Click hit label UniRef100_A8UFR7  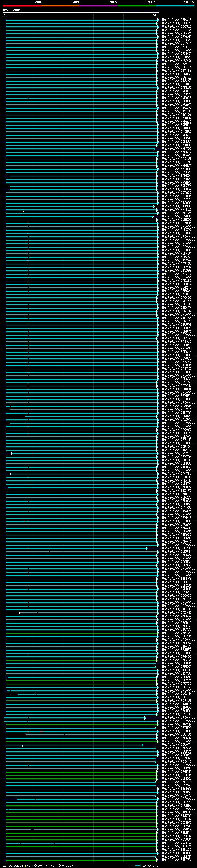[176, 433]
